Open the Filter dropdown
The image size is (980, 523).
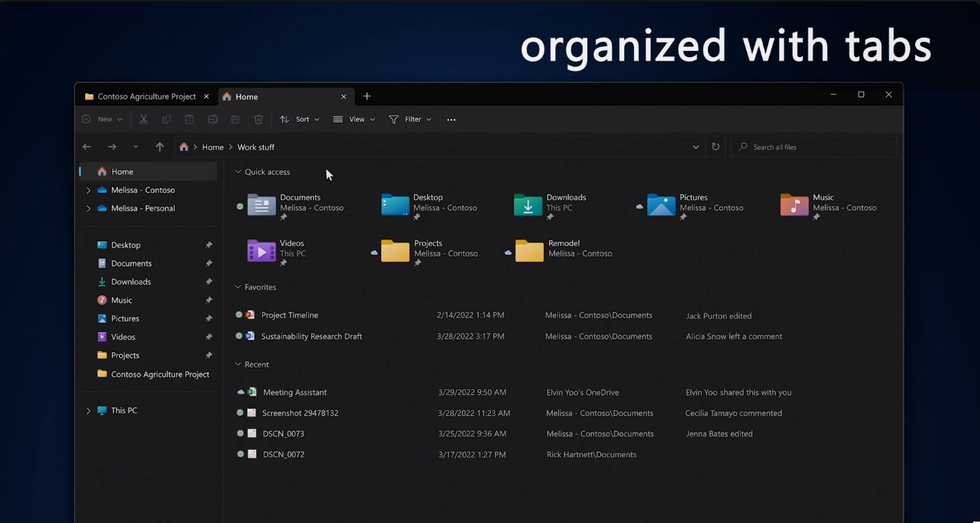(410, 119)
